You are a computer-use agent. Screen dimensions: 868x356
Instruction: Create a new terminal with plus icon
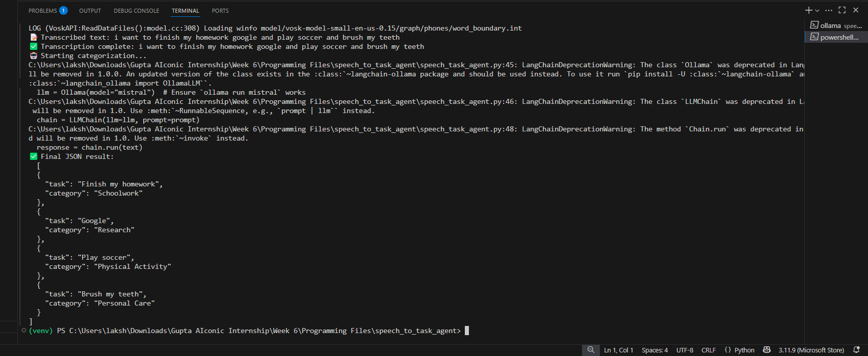pos(808,10)
